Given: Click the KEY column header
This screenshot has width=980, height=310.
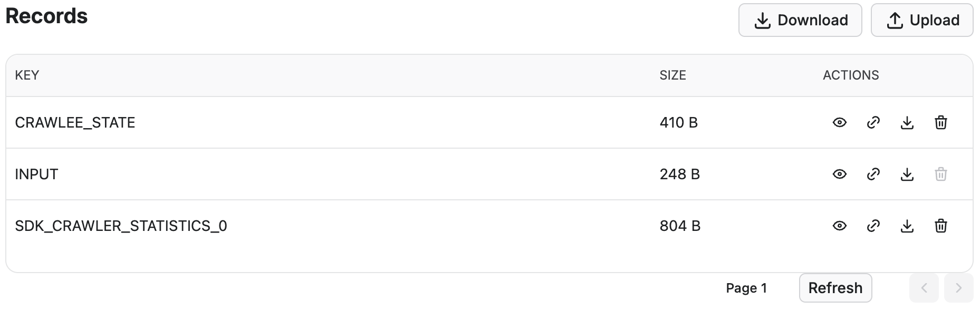Looking at the screenshot, I should pyautogui.click(x=27, y=75).
